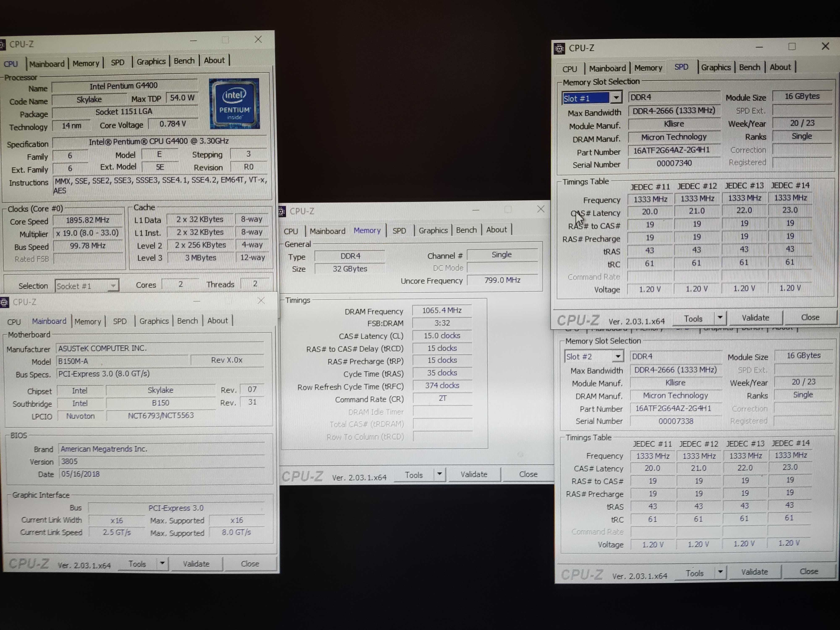
Task: Switch to SPD tab in the DRAM Timings Memory window
Action: pyautogui.click(x=399, y=231)
